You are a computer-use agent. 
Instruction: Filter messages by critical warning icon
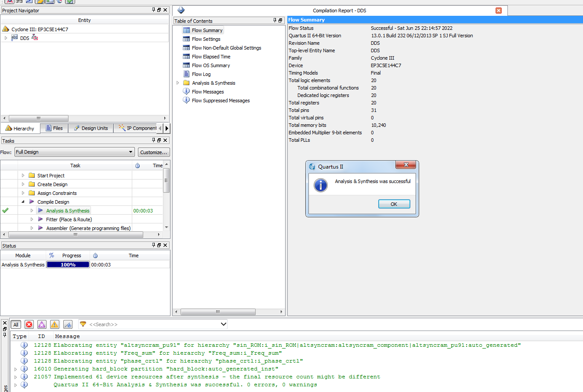pyautogui.click(x=42, y=324)
